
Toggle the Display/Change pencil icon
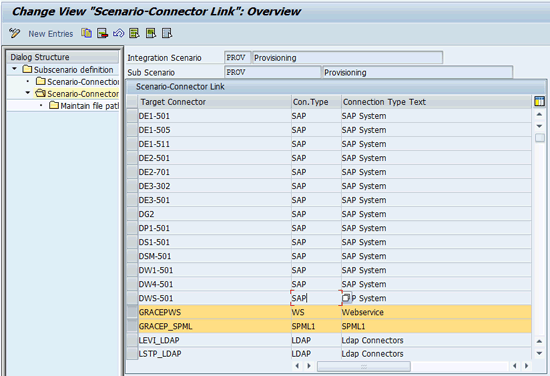coord(14,33)
